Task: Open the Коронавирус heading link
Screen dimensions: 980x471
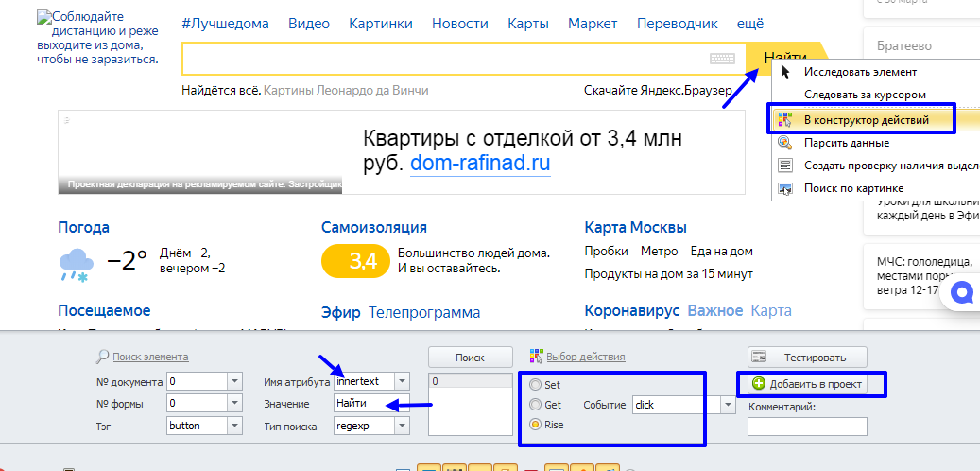Action: [632, 311]
